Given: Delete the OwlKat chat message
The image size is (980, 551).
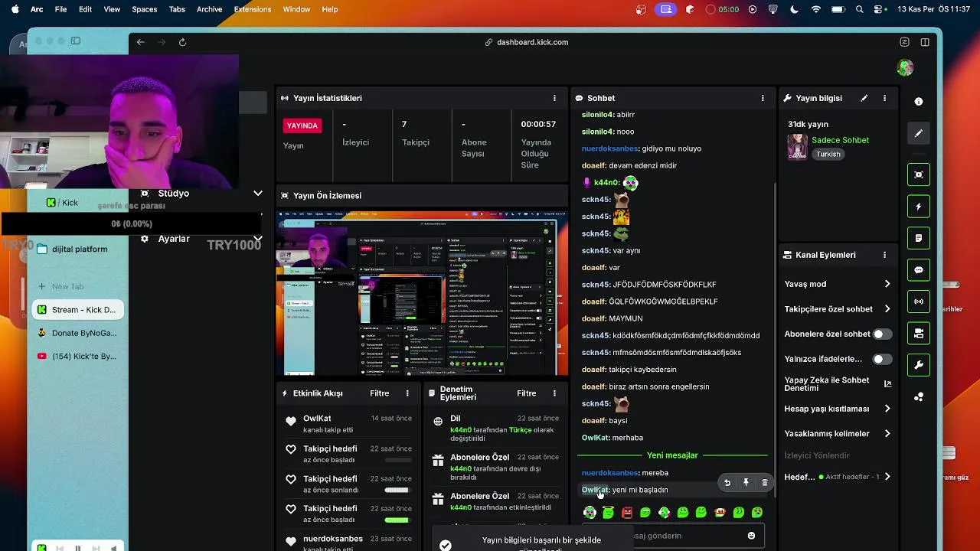Looking at the screenshot, I should click(764, 483).
